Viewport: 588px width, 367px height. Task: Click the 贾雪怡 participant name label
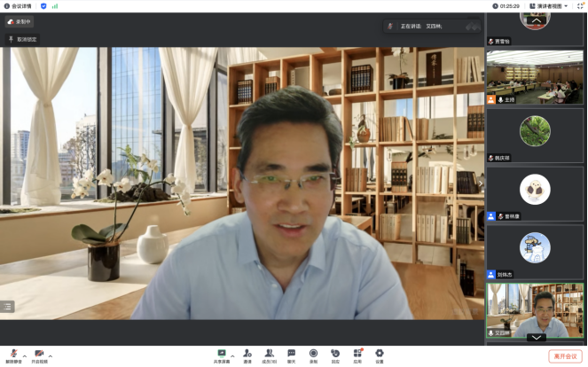pyautogui.click(x=502, y=42)
